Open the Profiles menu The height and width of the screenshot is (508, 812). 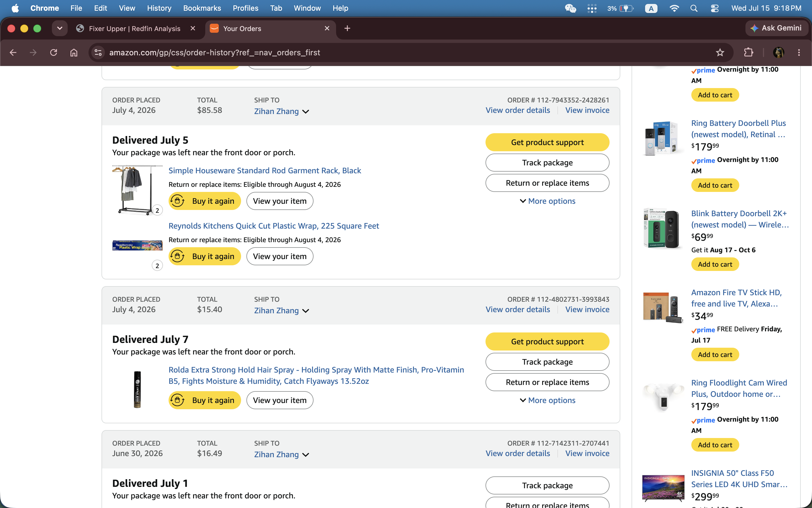click(x=245, y=8)
